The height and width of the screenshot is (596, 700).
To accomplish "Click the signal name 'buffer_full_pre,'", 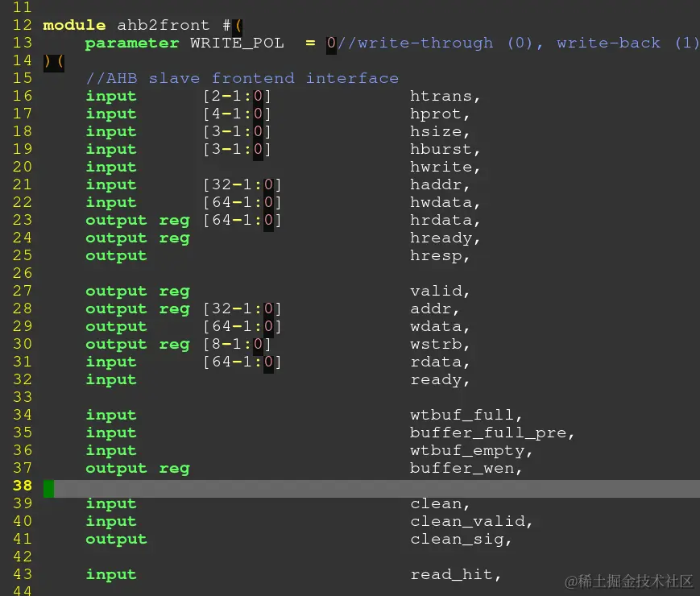I will pyautogui.click(x=492, y=433).
